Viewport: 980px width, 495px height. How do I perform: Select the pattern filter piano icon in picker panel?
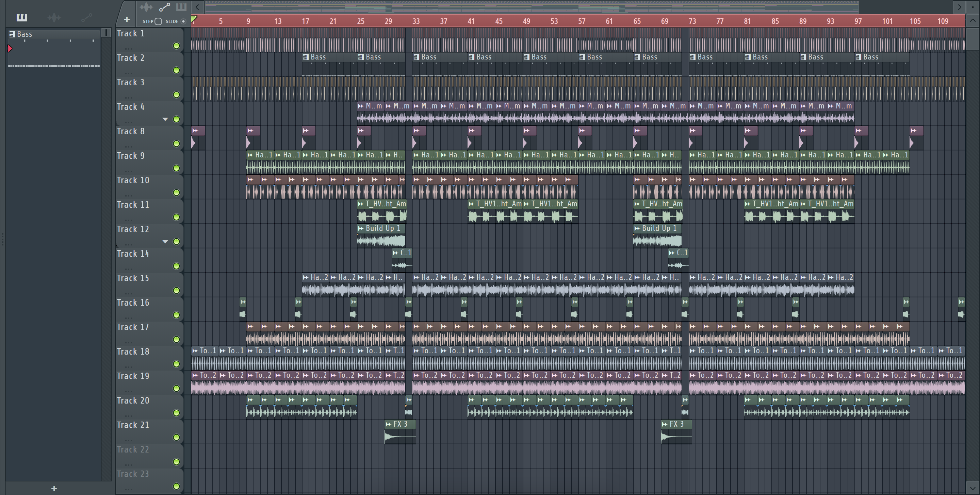tap(22, 17)
